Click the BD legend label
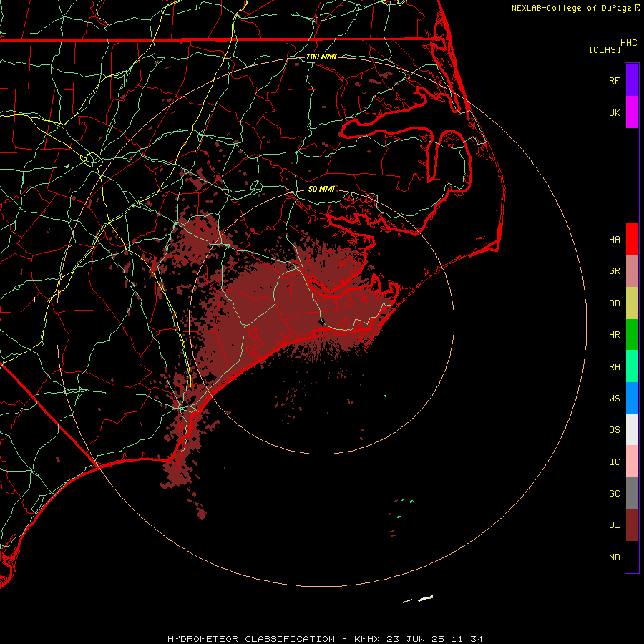644x644 pixels. click(614, 303)
